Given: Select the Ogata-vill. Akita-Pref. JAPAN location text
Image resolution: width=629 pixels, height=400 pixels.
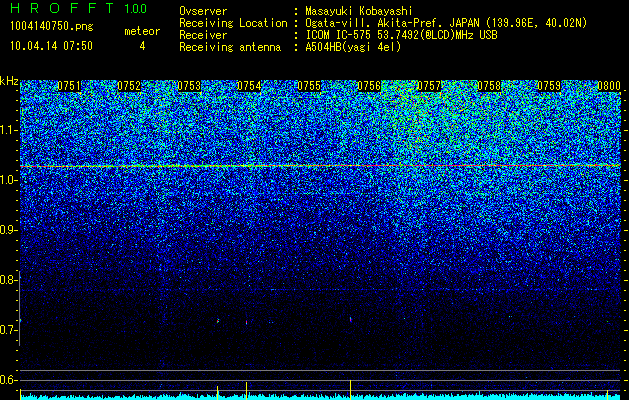Looking at the screenshot, I should pos(446,23).
